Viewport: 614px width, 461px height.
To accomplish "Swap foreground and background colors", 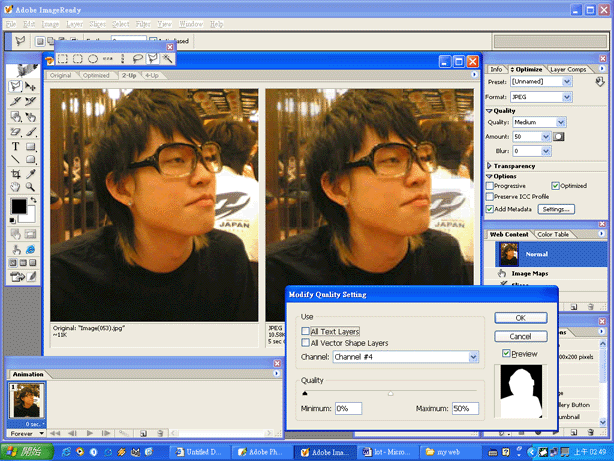I will pyautogui.click(x=33, y=200).
